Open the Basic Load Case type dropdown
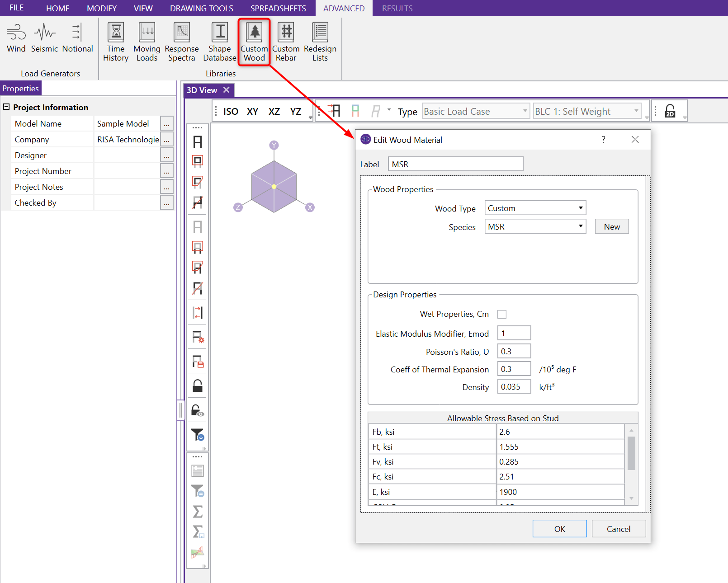The image size is (728, 583). [x=476, y=111]
